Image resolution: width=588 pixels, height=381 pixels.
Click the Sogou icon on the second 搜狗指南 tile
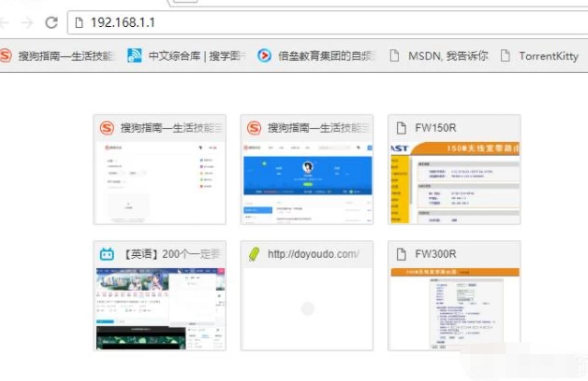[x=254, y=128]
